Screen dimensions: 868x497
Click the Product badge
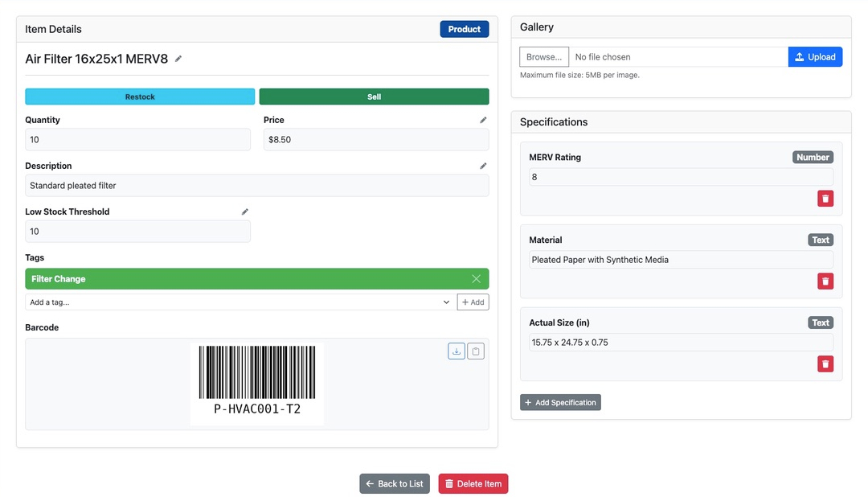pyautogui.click(x=465, y=28)
